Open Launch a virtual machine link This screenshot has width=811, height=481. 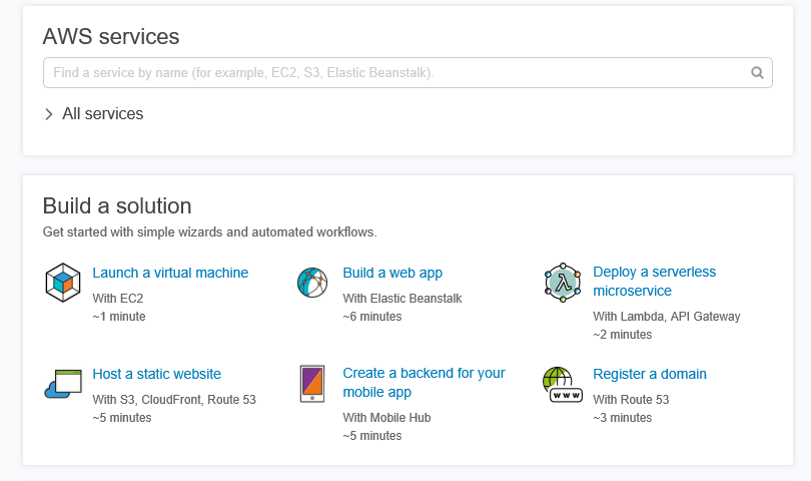tap(170, 273)
